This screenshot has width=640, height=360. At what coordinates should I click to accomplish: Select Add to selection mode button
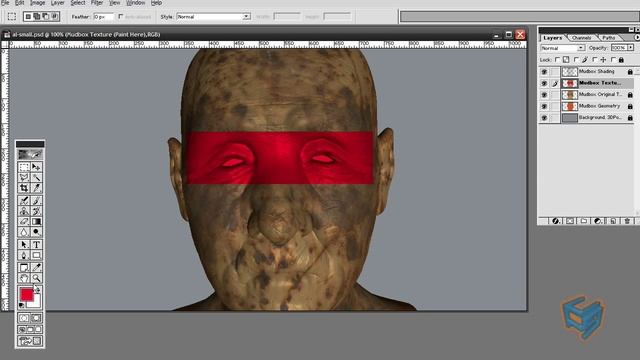[x=37, y=16]
